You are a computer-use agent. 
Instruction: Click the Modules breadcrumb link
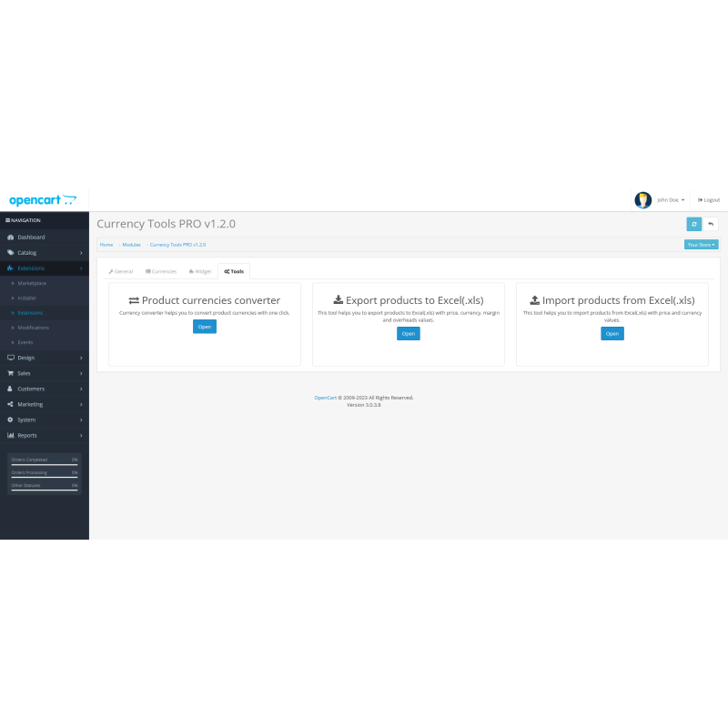[x=131, y=244]
